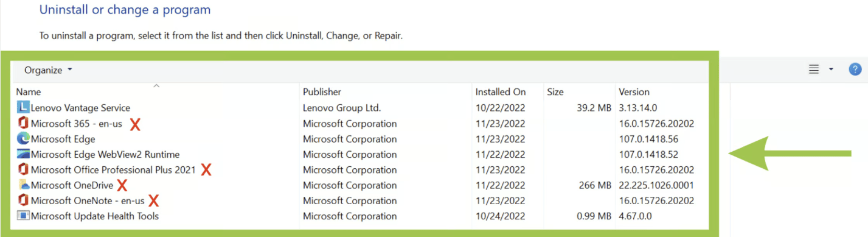Click the Microsoft Edge icon
The height and width of the screenshot is (237, 868).
pos(23,139)
